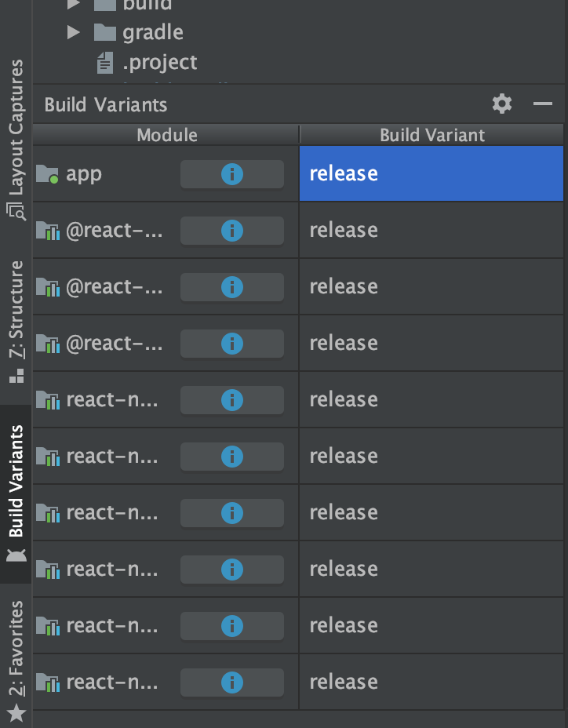
Task: Select the .project file in tree
Action: click(x=159, y=62)
